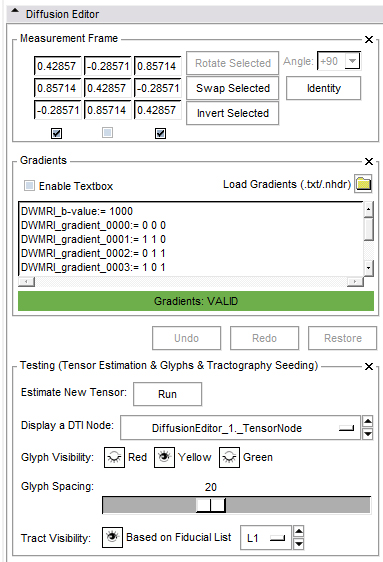
Task: Click the Invert Selected button
Action: pyautogui.click(x=233, y=113)
